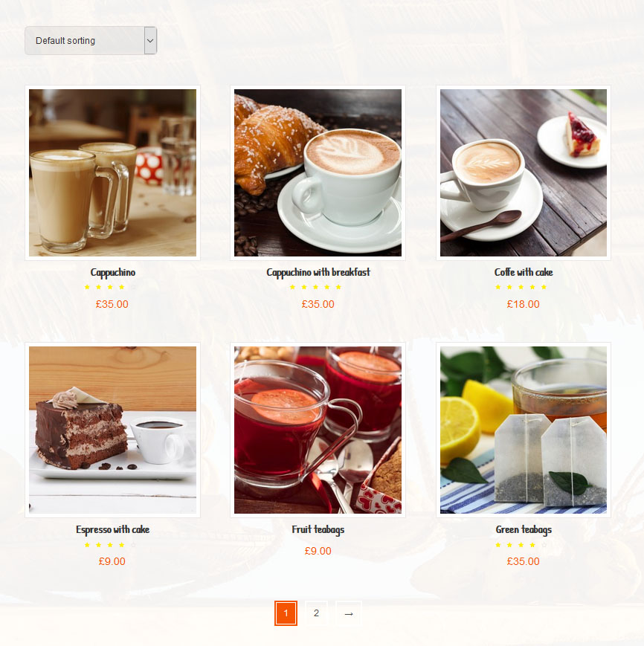This screenshot has width=644, height=646.
Task: Click the next page arrow button
Action: pyautogui.click(x=349, y=613)
